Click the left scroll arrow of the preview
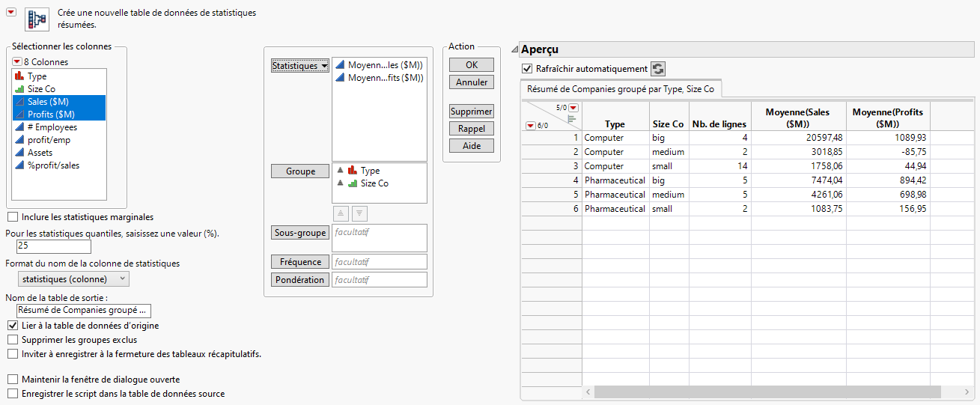 (588, 392)
